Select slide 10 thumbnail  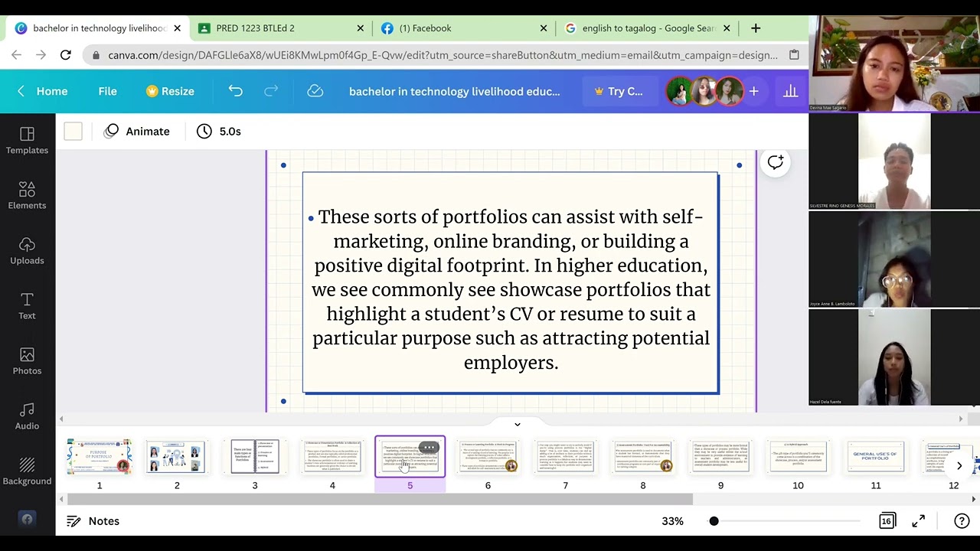799,457
